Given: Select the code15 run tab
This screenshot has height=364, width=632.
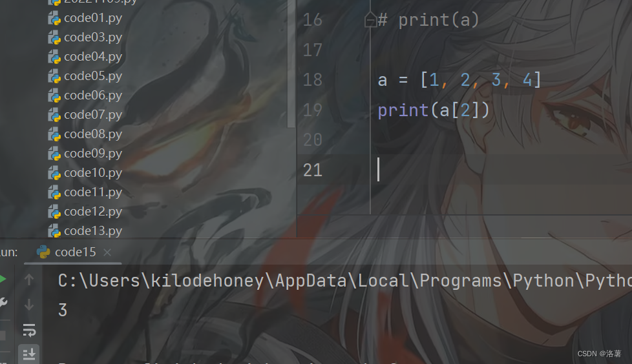Looking at the screenshot, I should pyautogui.click(x=67, y=252).
